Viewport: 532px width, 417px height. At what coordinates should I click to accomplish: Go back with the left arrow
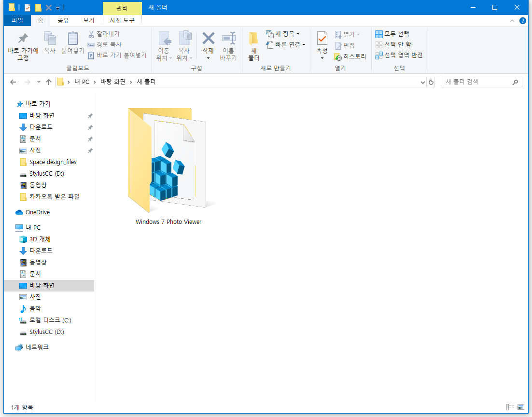(x=13, y=82)
